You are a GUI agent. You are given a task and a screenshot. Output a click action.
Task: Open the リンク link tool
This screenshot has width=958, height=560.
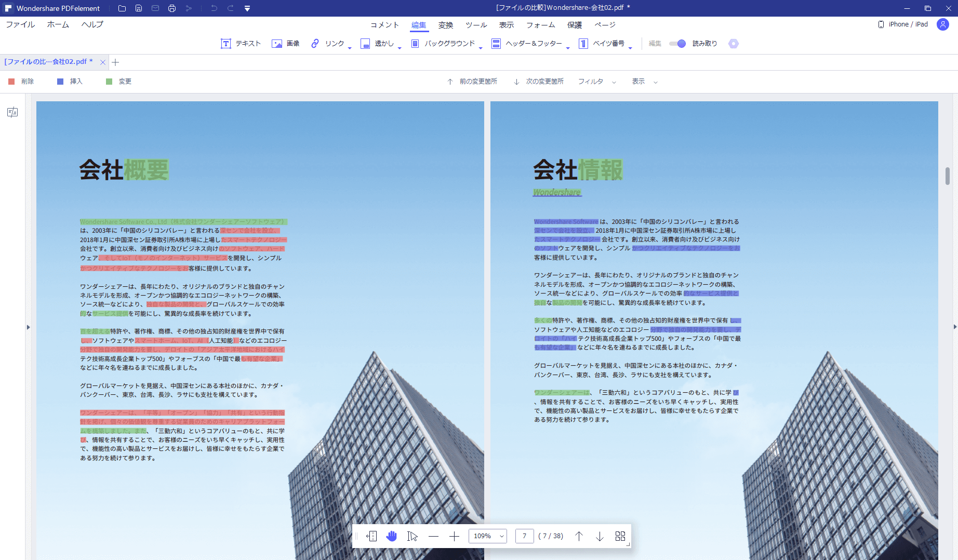click(x=331, y=44)
